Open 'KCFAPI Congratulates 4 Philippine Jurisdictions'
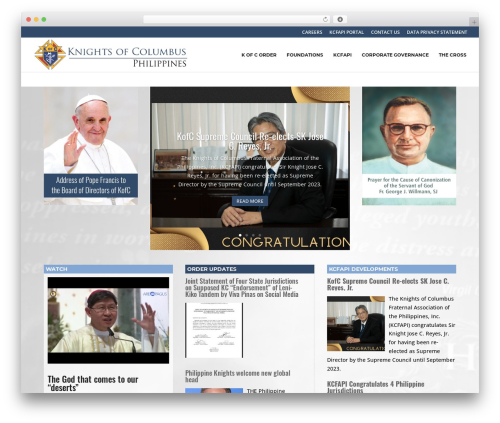 [376, 387]
